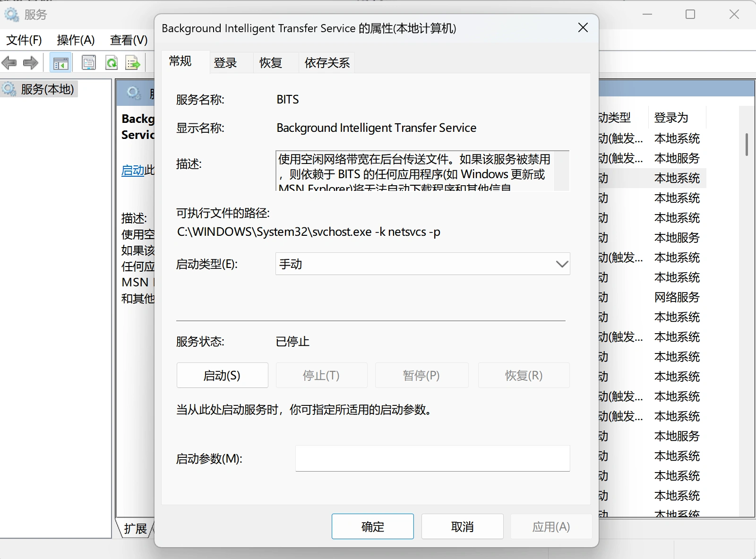
Task: Open the 查看(V) menu
Action: pyautogui.click(x=129, y=40)
